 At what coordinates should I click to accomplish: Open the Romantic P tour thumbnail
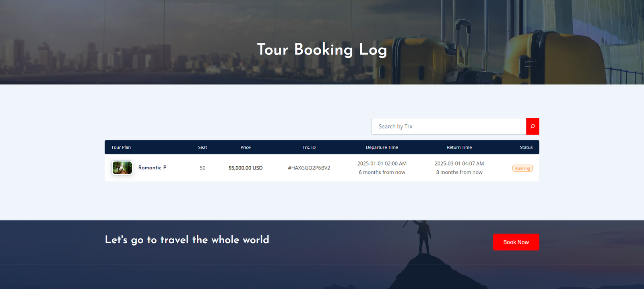coord(122,168)
